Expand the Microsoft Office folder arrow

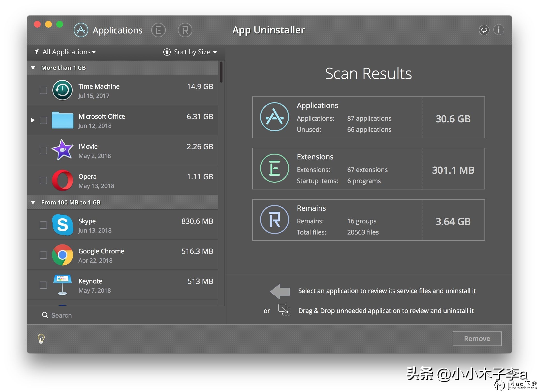(33, 120)
